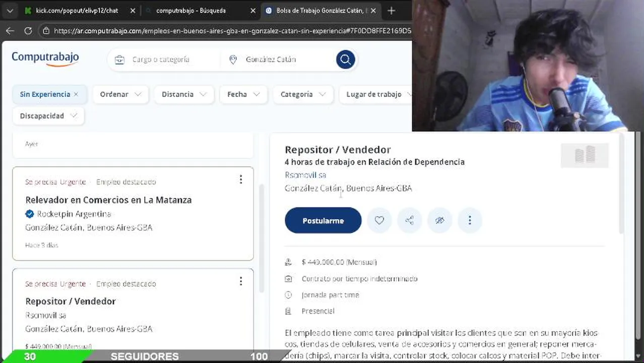The image size is (644, 363).
Task: Click the location pin icon
Action: 233,59
